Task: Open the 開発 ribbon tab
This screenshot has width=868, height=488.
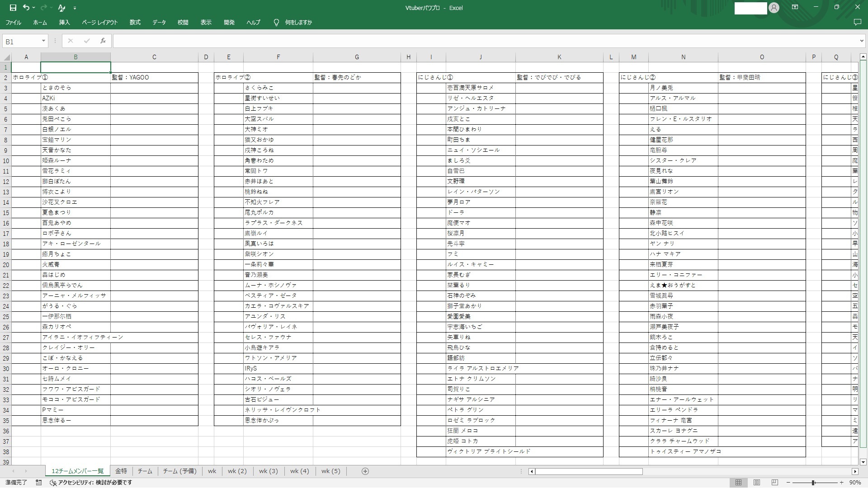Action: coord(229,22)
